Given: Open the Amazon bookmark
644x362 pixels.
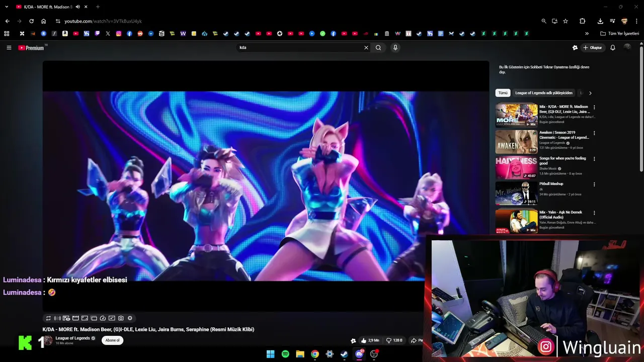Looking at the screenshot, I should [x=65, y=34].
